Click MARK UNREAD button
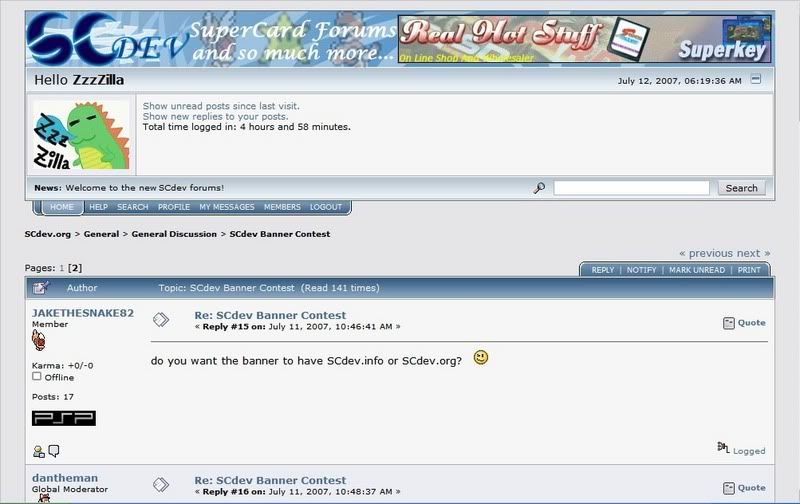The width and height of the screenshot is (800, 504). [697, 270]
